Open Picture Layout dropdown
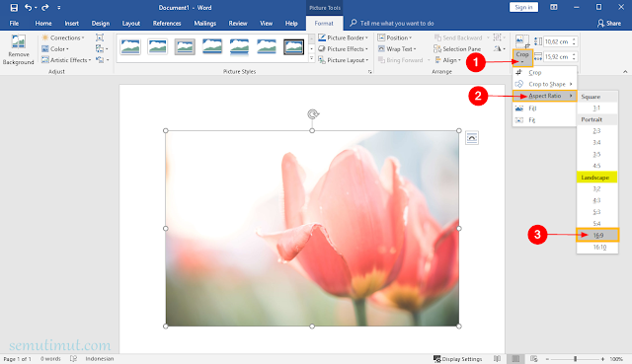 pos(343,60)
